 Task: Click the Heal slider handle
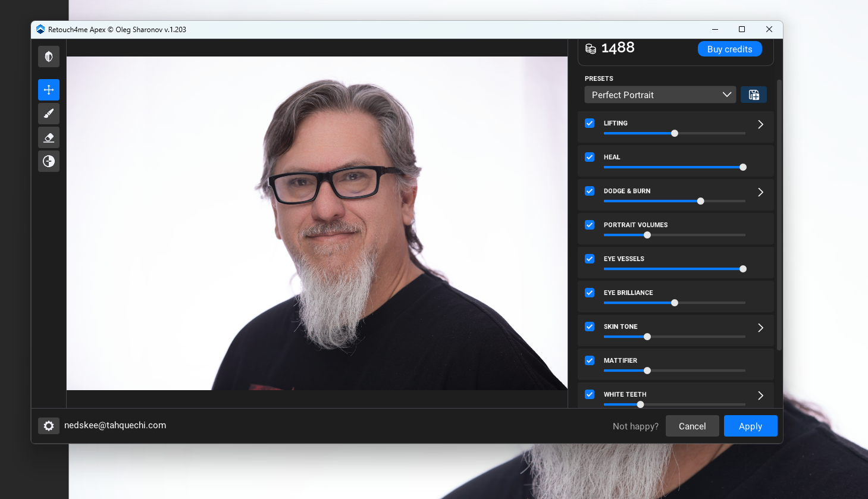pos(743,167)
